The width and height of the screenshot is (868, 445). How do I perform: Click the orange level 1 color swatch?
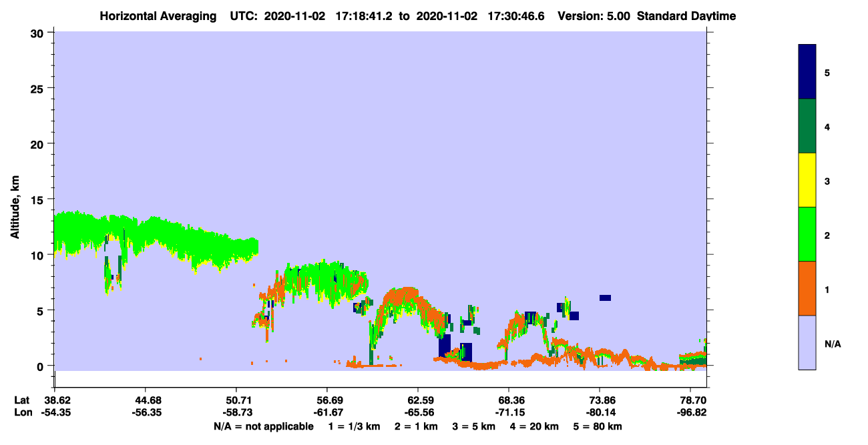point(807,288)
